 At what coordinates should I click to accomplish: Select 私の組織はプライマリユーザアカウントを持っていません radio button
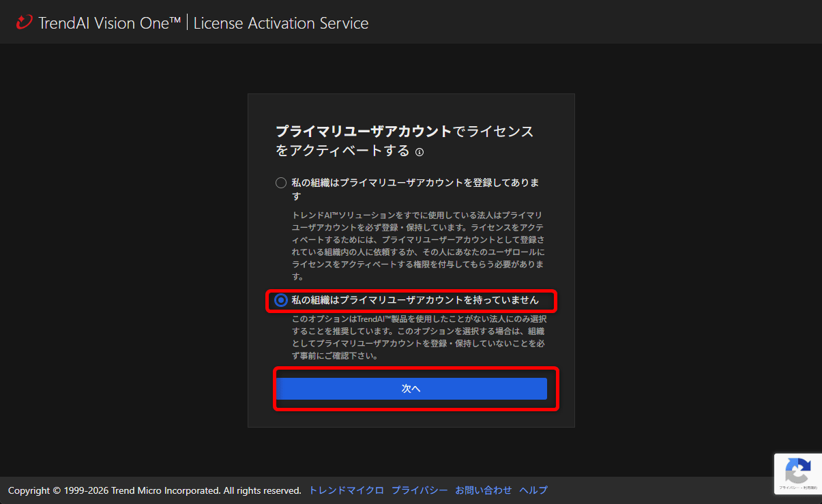click(x=281, y=300)
